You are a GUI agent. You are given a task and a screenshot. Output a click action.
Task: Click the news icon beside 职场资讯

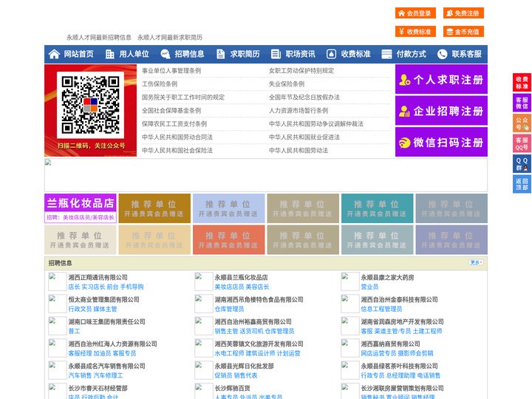(276, 54)
